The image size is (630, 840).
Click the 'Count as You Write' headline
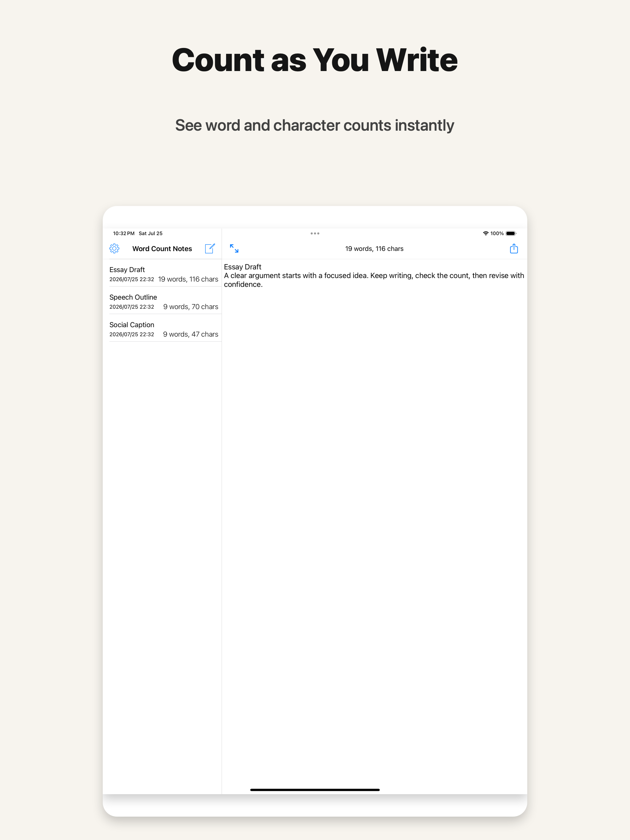315,60
